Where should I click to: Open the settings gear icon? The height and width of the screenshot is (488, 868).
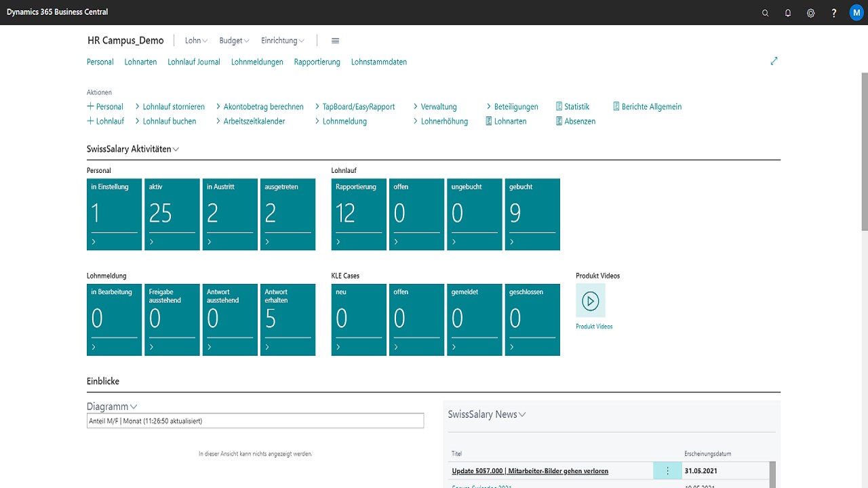pyautogui.click(x=811, y=13)
